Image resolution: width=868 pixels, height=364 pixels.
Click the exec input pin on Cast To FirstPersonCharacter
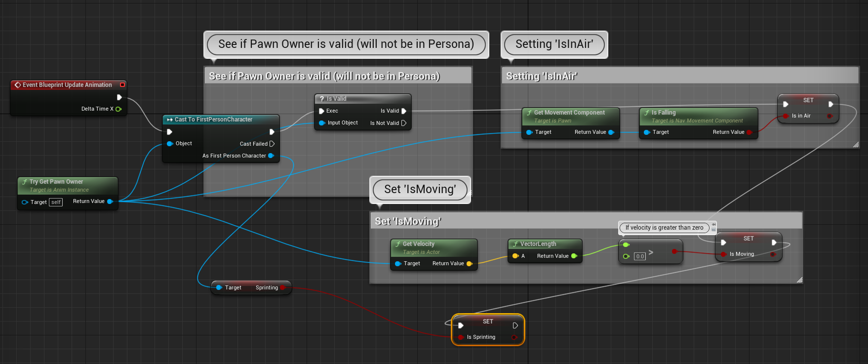coord(169,132)
